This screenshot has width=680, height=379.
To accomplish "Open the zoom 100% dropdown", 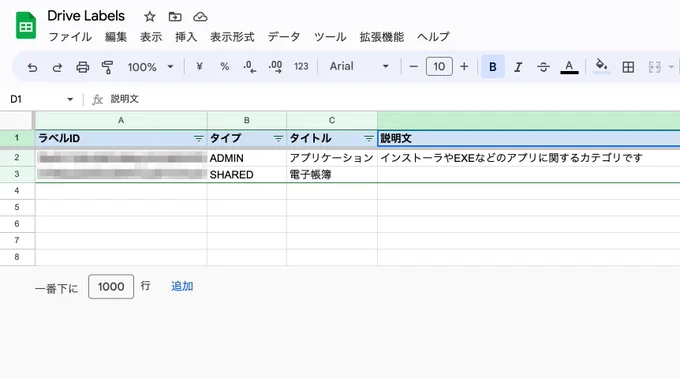I will [x=150, y=67].
